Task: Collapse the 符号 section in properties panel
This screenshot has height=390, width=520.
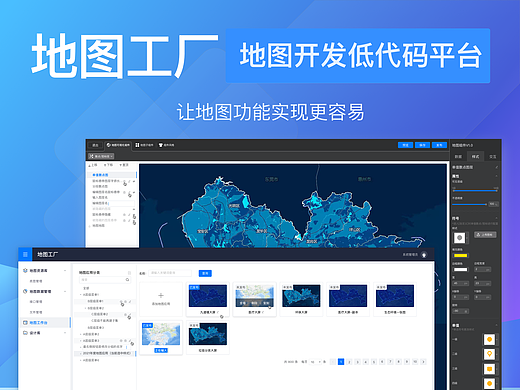Action: click(496, 218)
